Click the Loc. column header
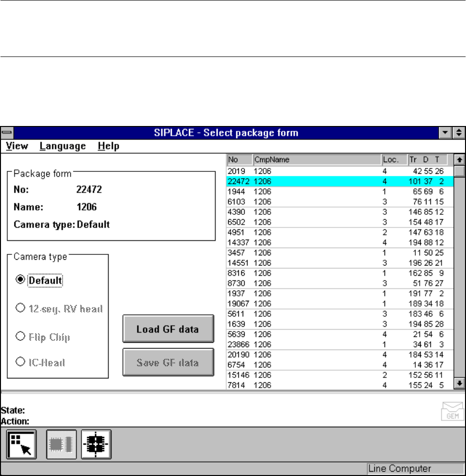 pyautogui.click(x=395, y=160)
